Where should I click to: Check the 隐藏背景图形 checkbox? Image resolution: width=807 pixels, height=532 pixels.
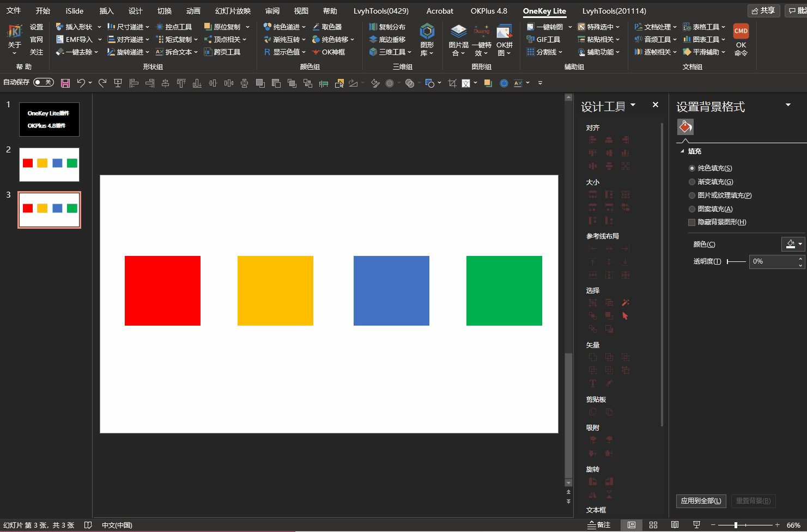[x=692, y=222]
